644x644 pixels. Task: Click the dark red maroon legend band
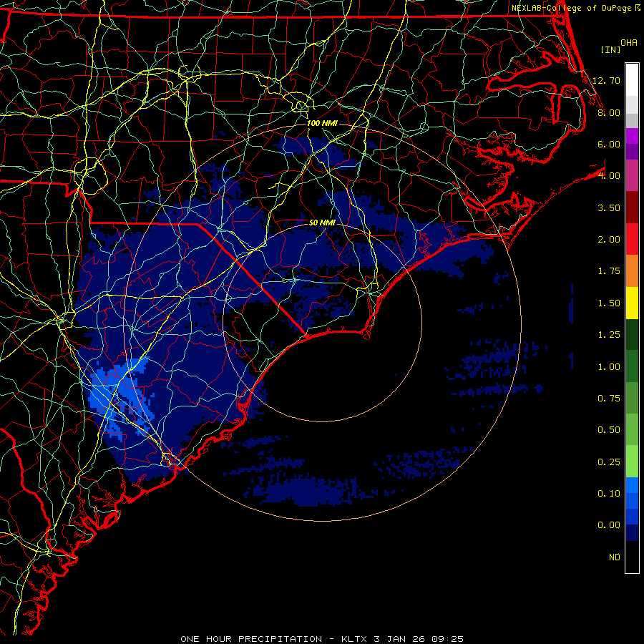[632, 208]
